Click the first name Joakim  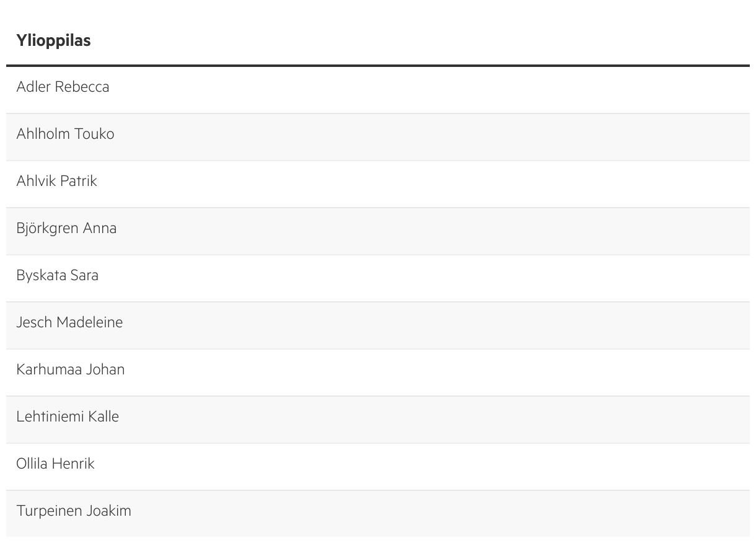point(108,511)
